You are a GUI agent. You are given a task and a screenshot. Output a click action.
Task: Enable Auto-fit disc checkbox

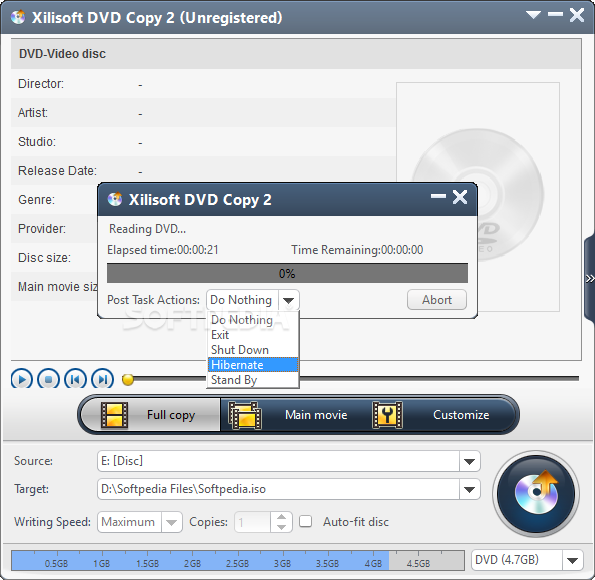tap(305, 522)
